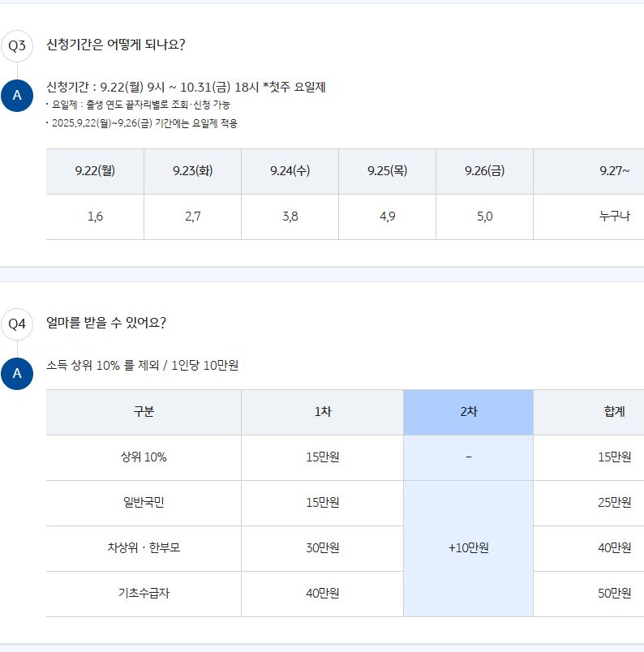This screenshot has width=644, height=652.
Task: Click the 합계 column header
Action: coord(589,412)
